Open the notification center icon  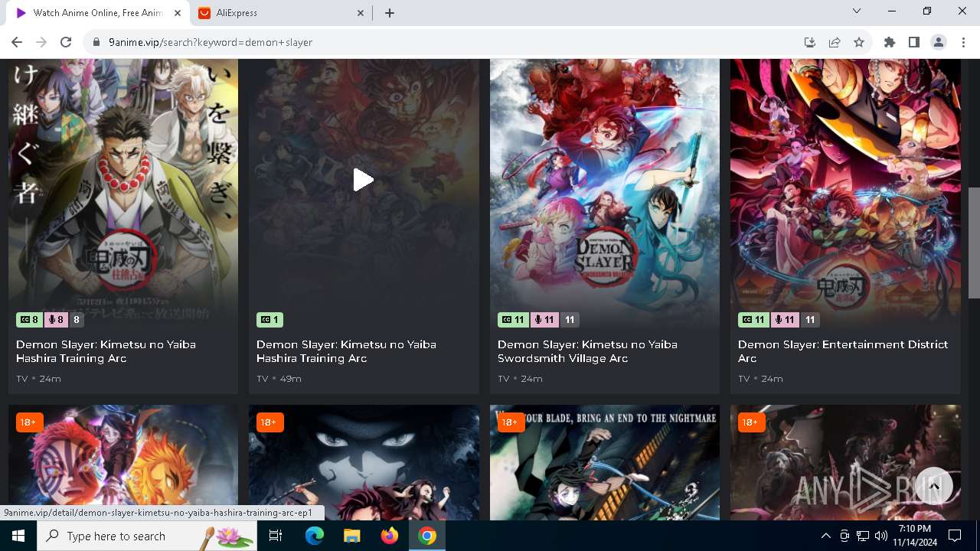click(955, 536)
